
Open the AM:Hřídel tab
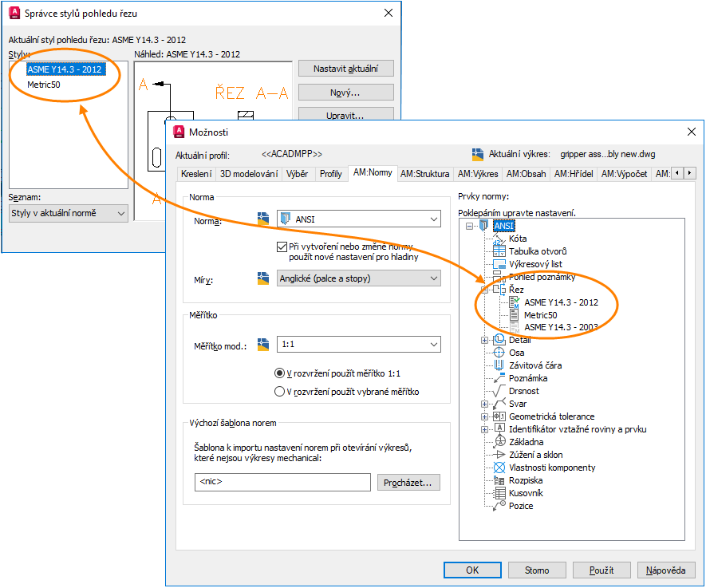coord(574,174)
